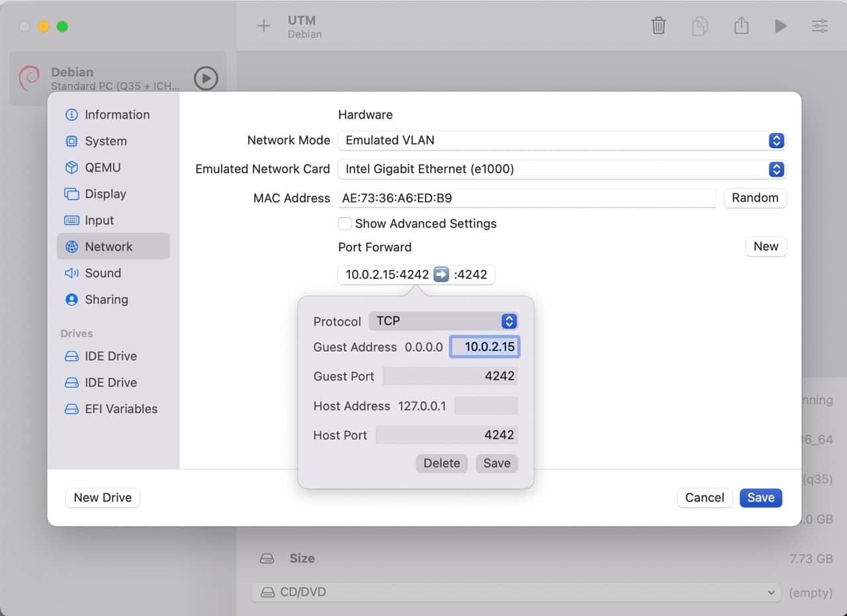Open the System settings section

[113, 141]
